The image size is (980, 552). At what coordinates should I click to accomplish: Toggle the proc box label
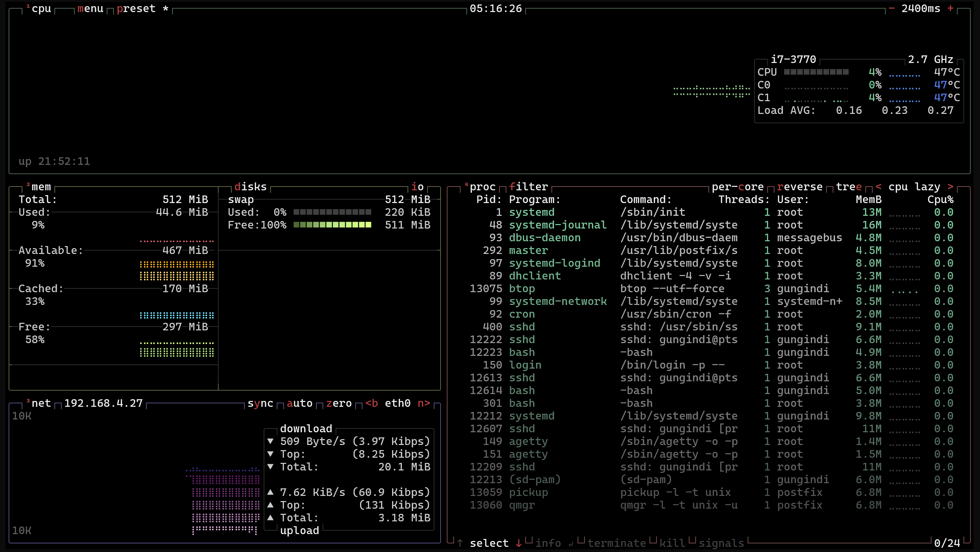[x=480, y=187]
